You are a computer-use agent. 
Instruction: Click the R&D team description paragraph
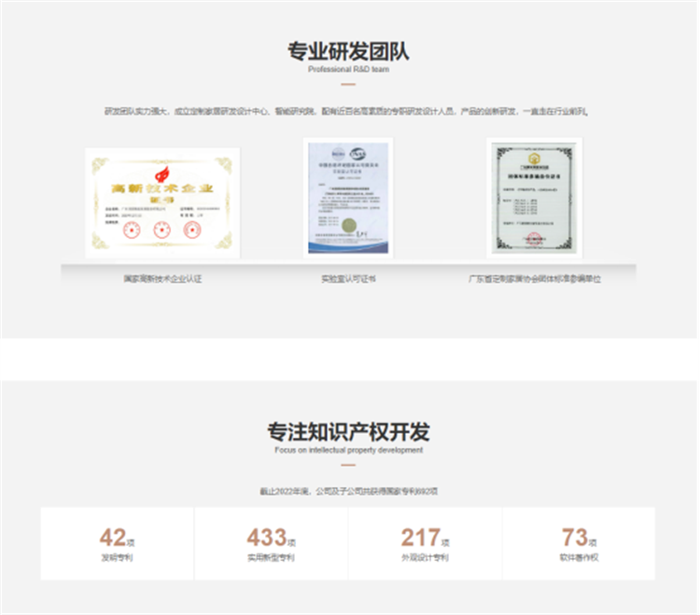click(x=346, y=111)
